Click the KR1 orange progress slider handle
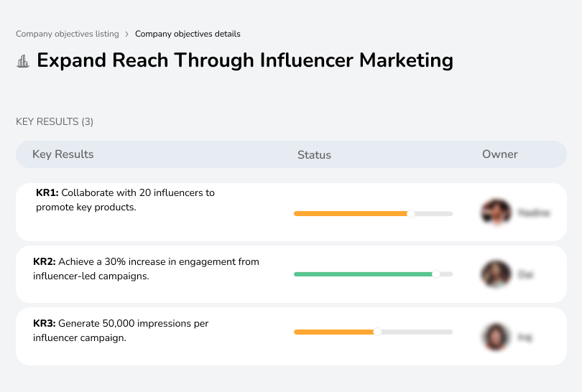Image resolution: width=582 pixels, height=392 pixels. pos(411,214)
